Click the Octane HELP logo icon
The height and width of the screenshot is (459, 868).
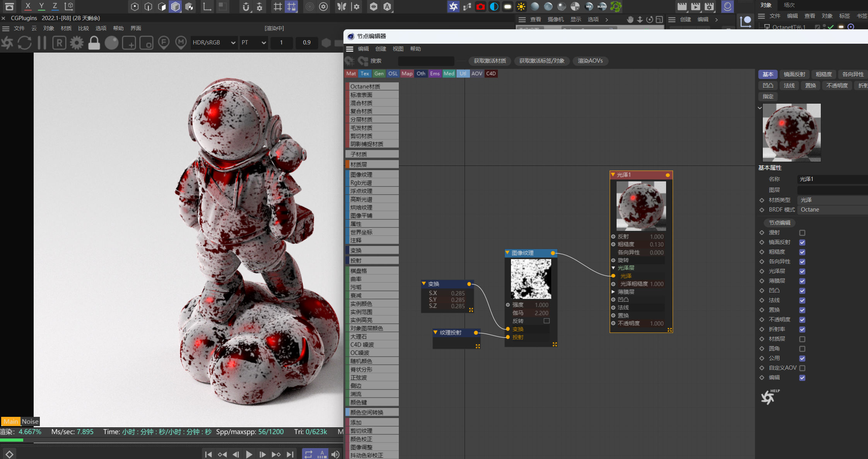point(770,397)
